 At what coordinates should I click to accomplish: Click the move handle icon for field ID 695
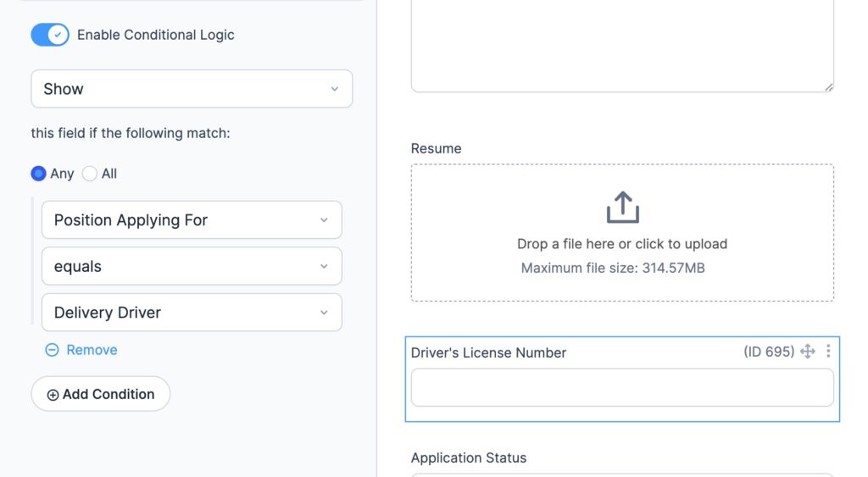(808, 352)
